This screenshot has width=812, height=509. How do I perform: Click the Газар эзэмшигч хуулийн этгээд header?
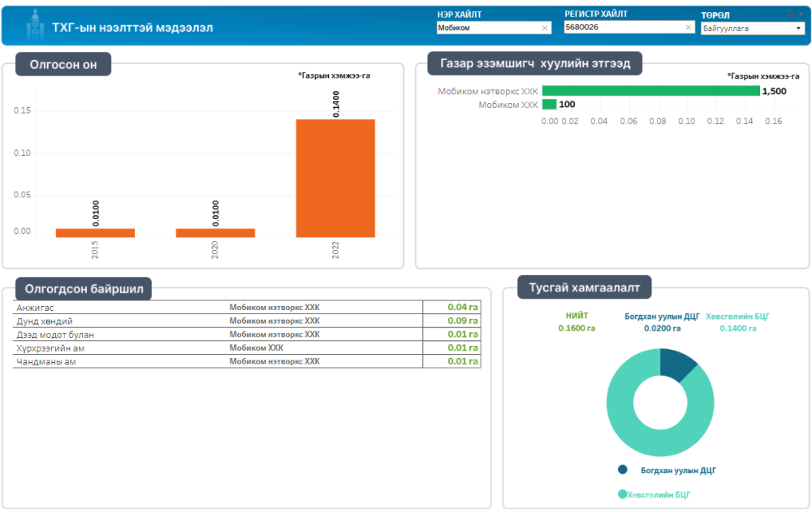tap(535, 63)
